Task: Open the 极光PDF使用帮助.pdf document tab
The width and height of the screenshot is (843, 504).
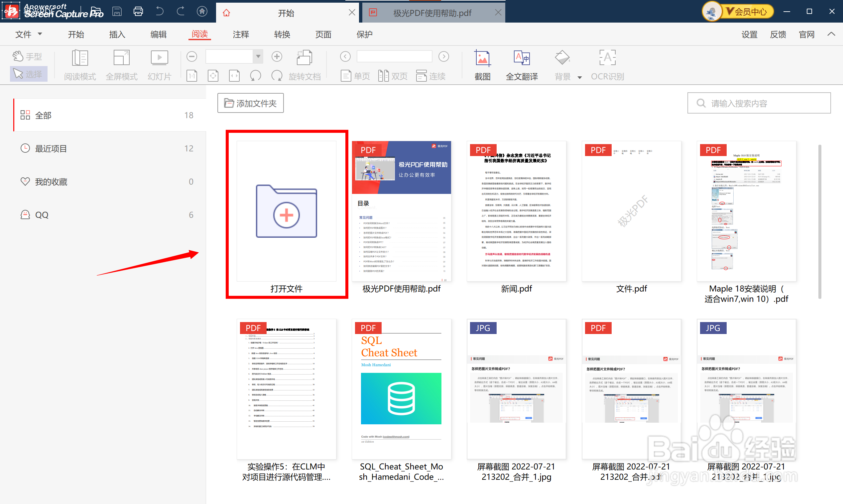Action: tap(432, 13)
